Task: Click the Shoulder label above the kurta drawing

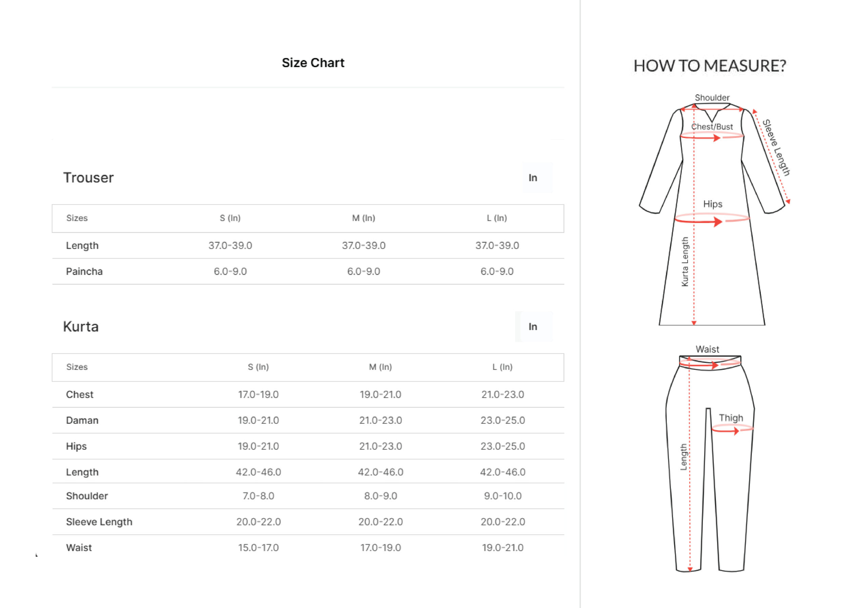Action: tap(712, 98)
